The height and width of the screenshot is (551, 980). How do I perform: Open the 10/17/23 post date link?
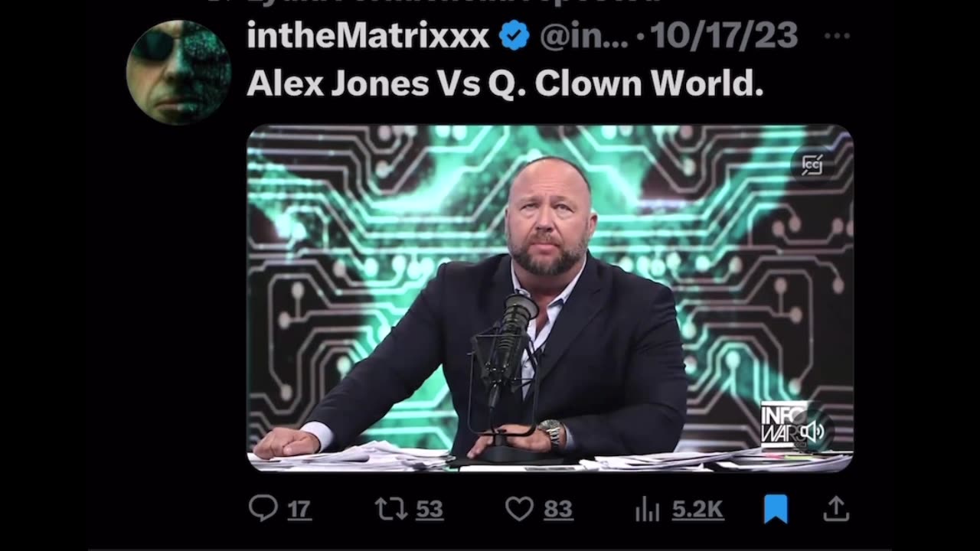724,36
